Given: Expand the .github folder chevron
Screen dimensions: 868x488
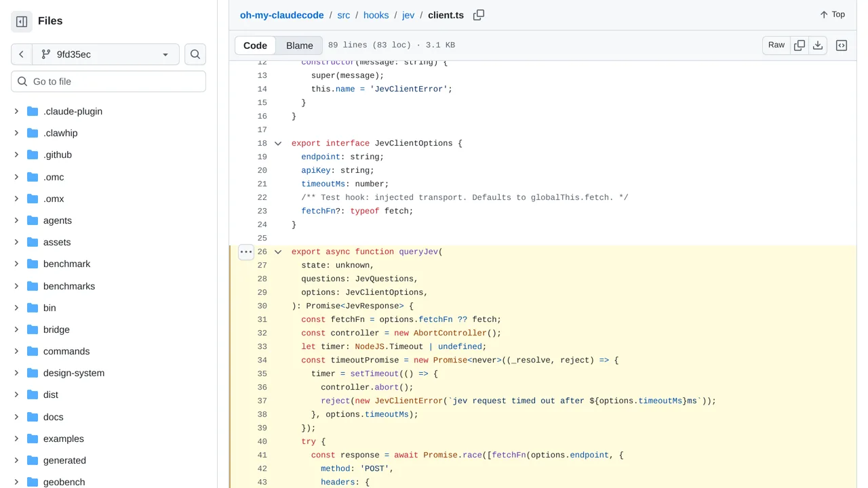Looking at the screenshot, I should click(16, 155).
